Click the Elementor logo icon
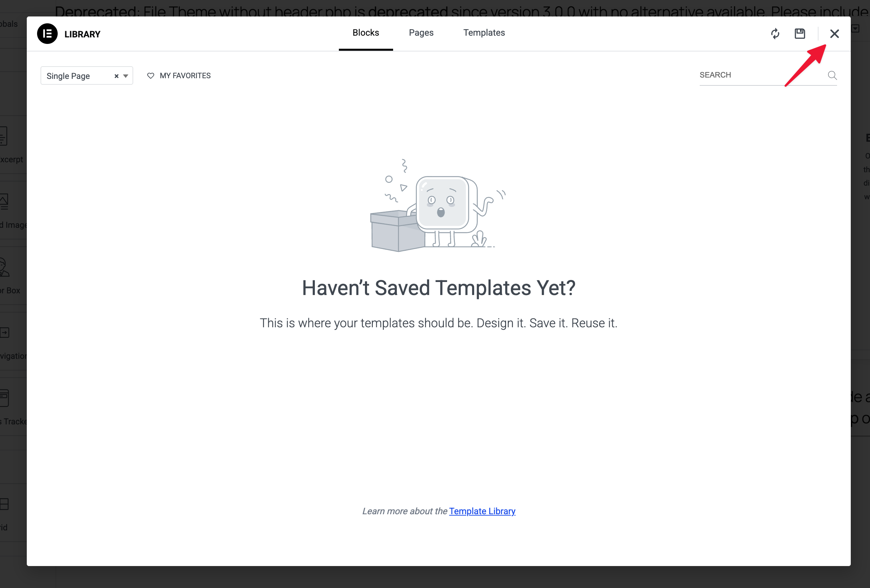 tap(47, 34)
